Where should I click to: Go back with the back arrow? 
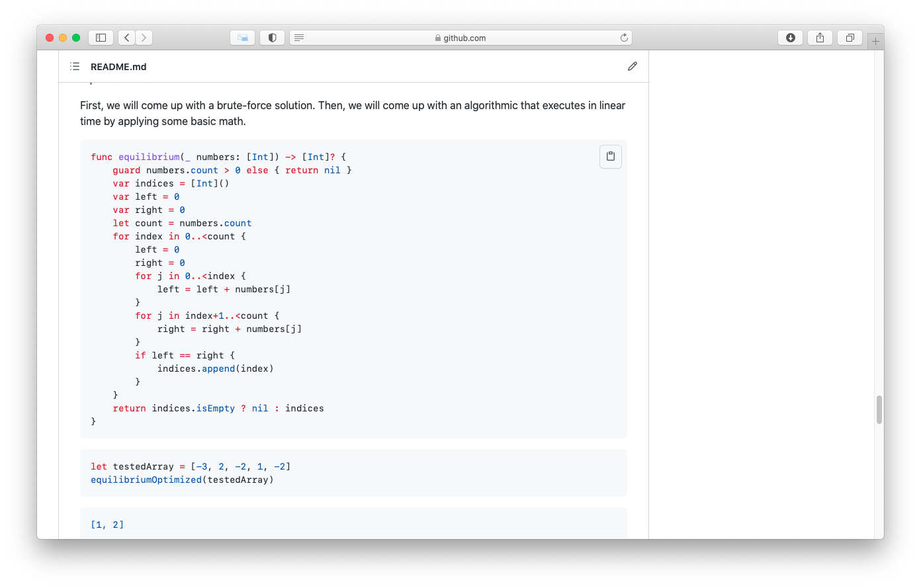[127, 38]
